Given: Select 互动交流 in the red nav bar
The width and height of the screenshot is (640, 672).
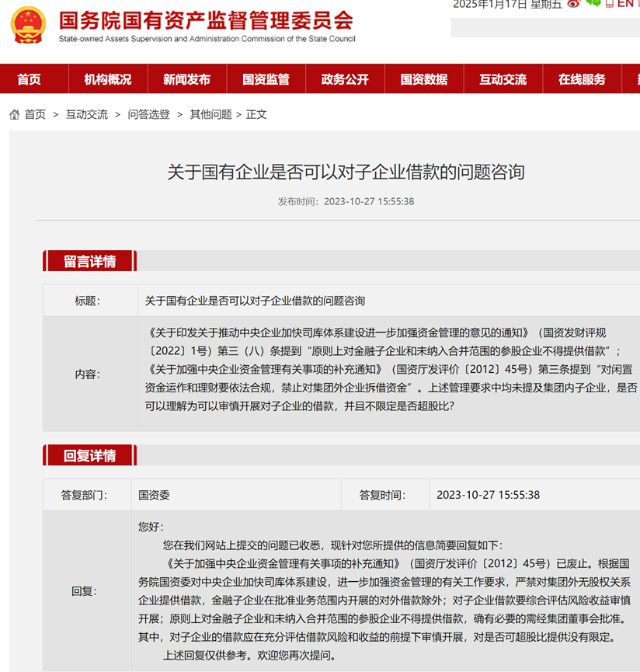Looking at the screenshot, I should pos(503,79).
